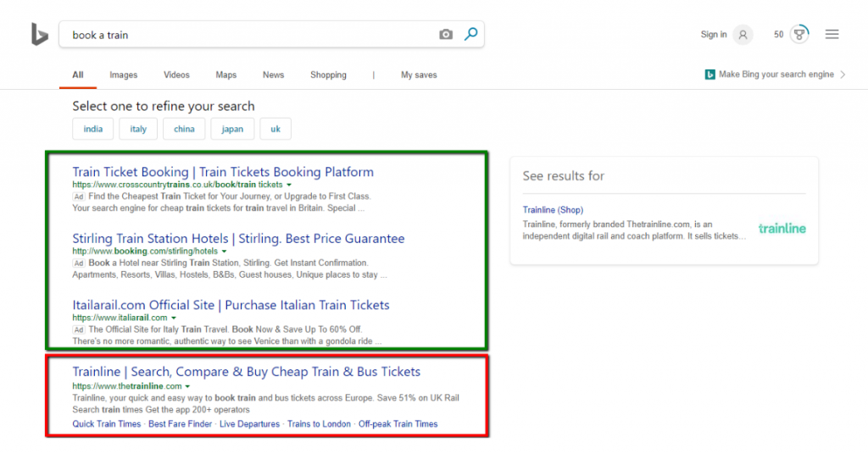Click Best Fare Finder sitelink
The image size is (868, 454).
(180, 424)
